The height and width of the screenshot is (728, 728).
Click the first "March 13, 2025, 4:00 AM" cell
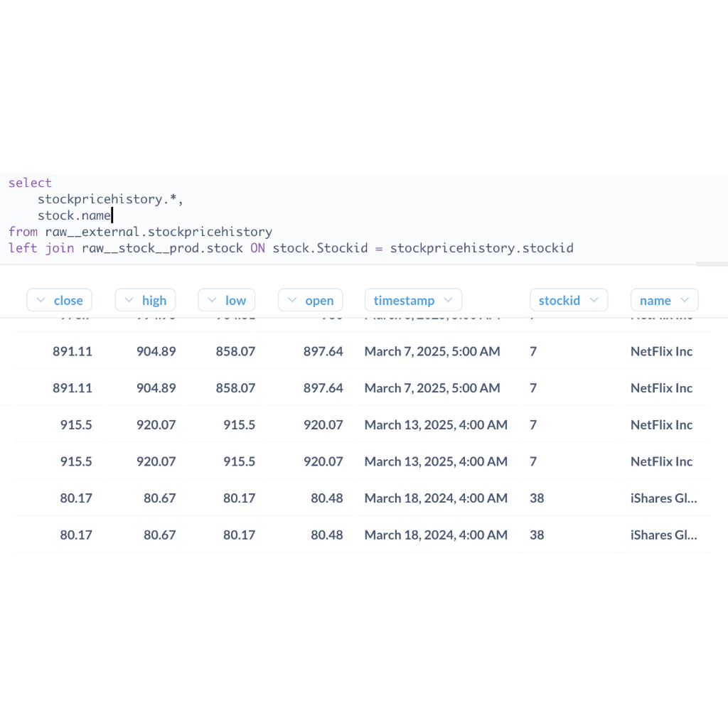coord(436,424)
